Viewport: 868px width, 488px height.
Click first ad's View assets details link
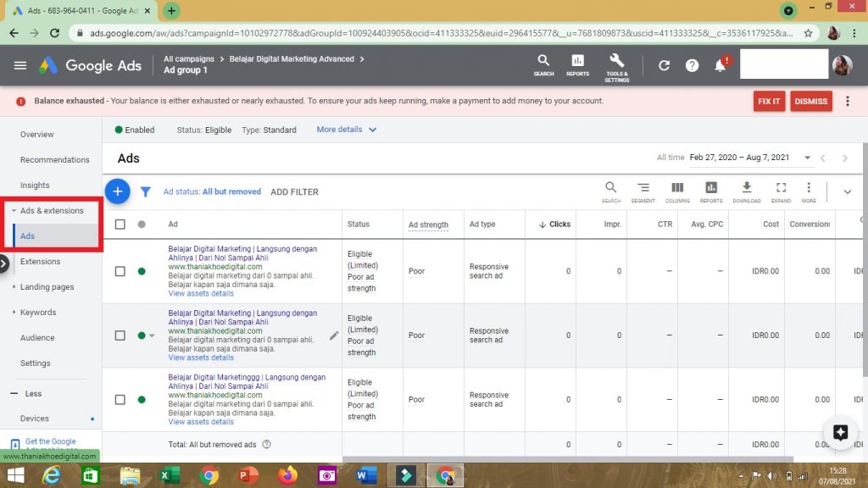(201, 294)
